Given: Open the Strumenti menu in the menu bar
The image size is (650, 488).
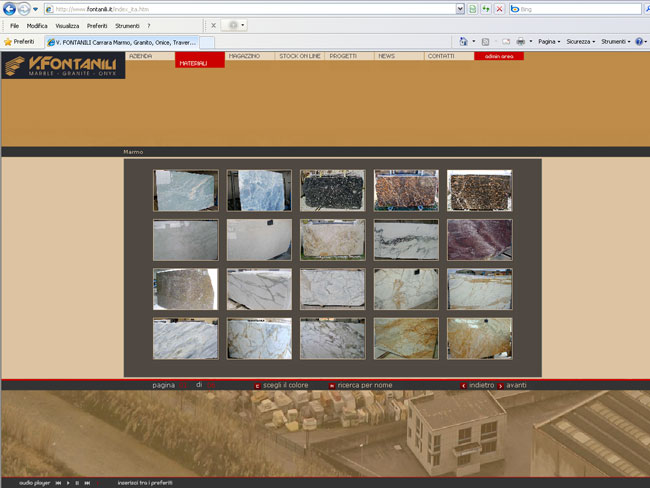Looking at the screenshot, I should click(x=127, y=26).
